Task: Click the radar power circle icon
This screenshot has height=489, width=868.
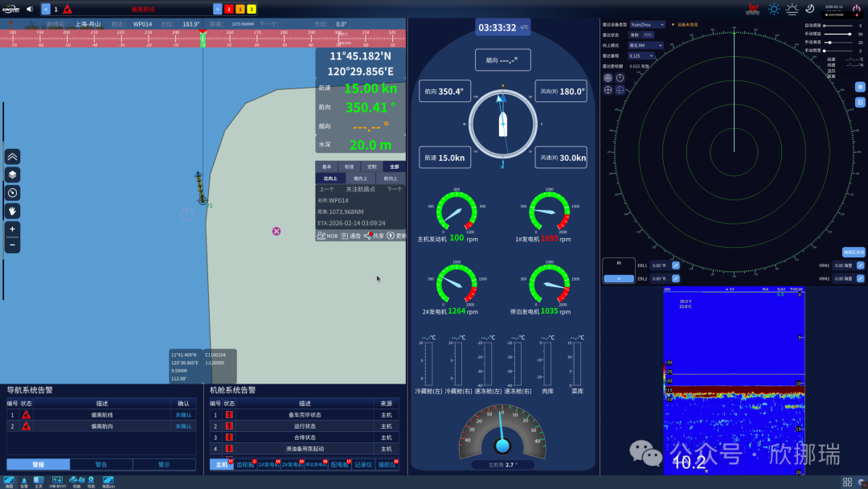Action: (x=620, y=78)
